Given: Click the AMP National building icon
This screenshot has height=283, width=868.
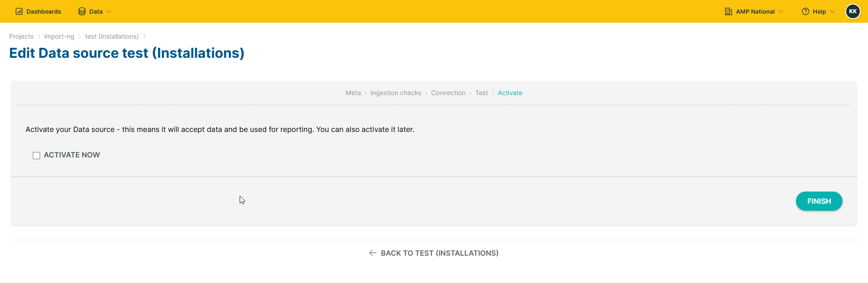Looking at the screenshot, I should coord(729,11).
